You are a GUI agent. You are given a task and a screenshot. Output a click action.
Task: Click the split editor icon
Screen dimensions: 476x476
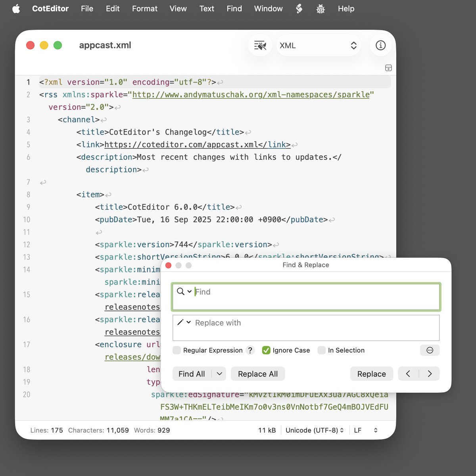388,68
